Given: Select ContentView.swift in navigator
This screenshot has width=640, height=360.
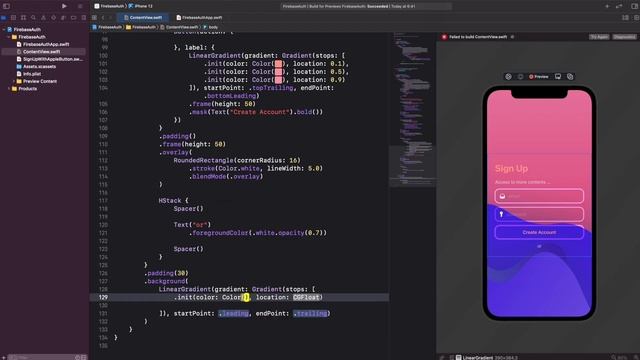Looking at the screenshot, I should point(43,52).
